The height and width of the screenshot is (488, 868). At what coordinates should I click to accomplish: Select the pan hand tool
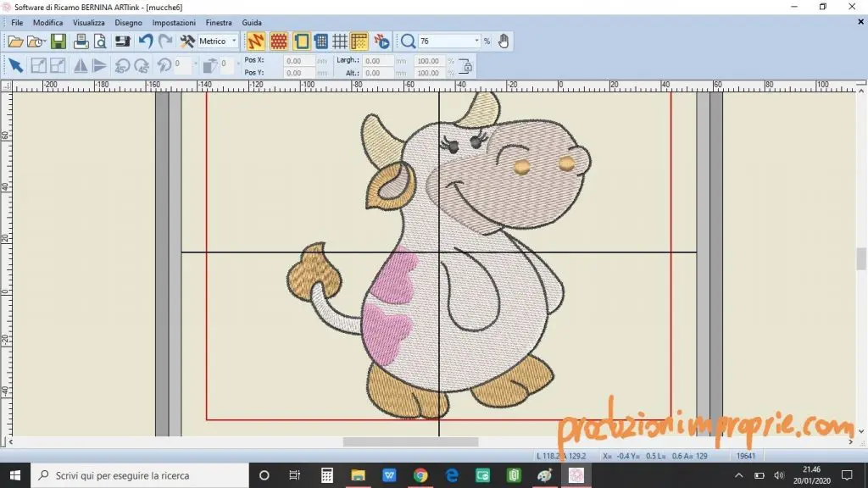point(504,41)
